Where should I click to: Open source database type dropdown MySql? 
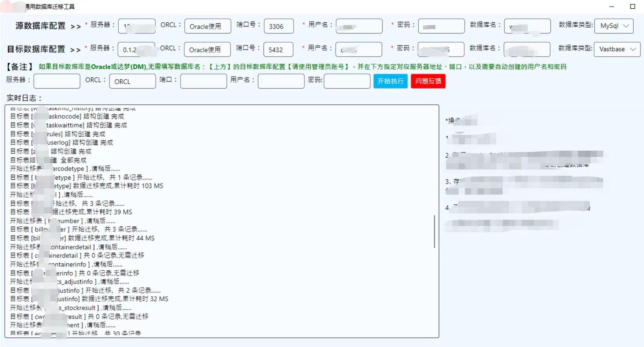point(614,26)
